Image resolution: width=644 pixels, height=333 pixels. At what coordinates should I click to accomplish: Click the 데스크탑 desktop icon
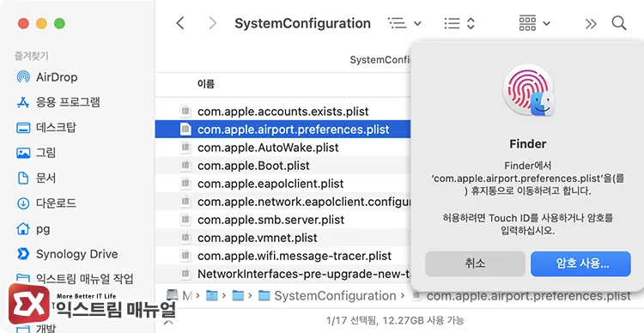(x=23, y=128)
